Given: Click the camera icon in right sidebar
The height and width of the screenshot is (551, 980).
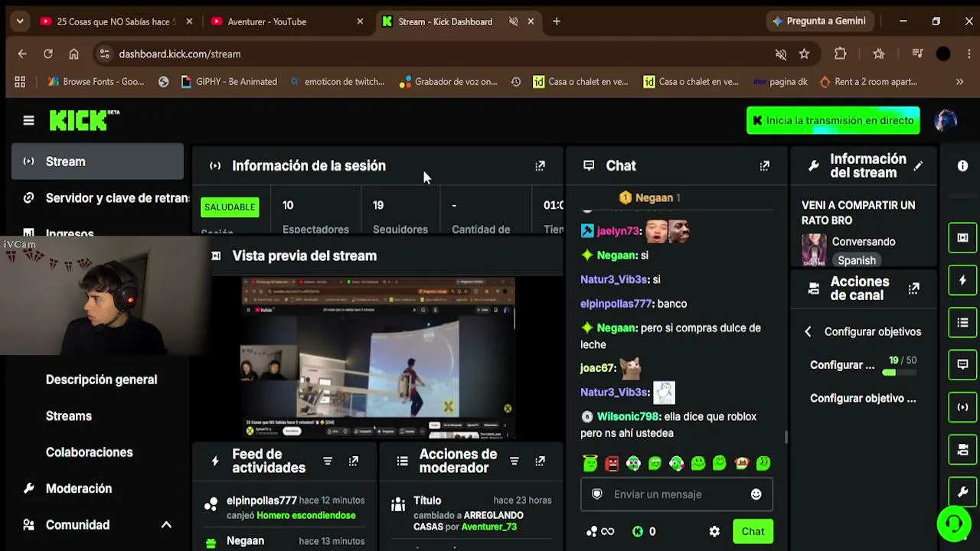Looking at the screenshot, I should (962, 449).
